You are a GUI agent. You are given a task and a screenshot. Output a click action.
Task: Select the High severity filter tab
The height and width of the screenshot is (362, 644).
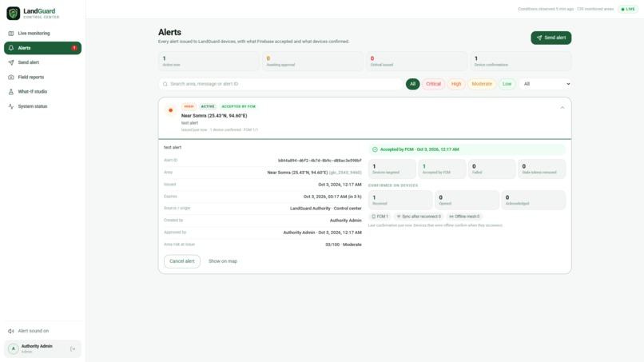456,84
